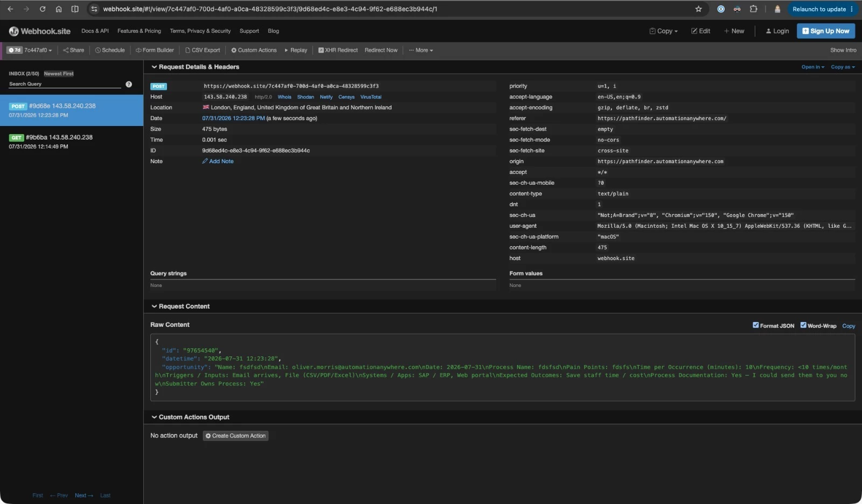Click Edit in the top bar

(x=700, y=31)
